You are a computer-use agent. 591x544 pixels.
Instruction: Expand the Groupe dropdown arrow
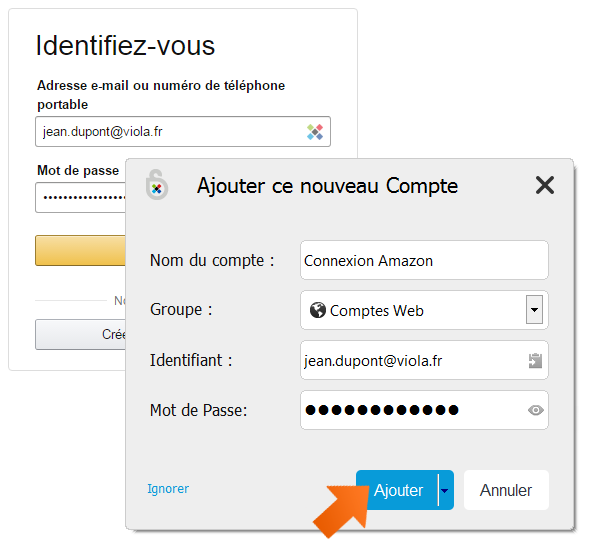[534, 310]
